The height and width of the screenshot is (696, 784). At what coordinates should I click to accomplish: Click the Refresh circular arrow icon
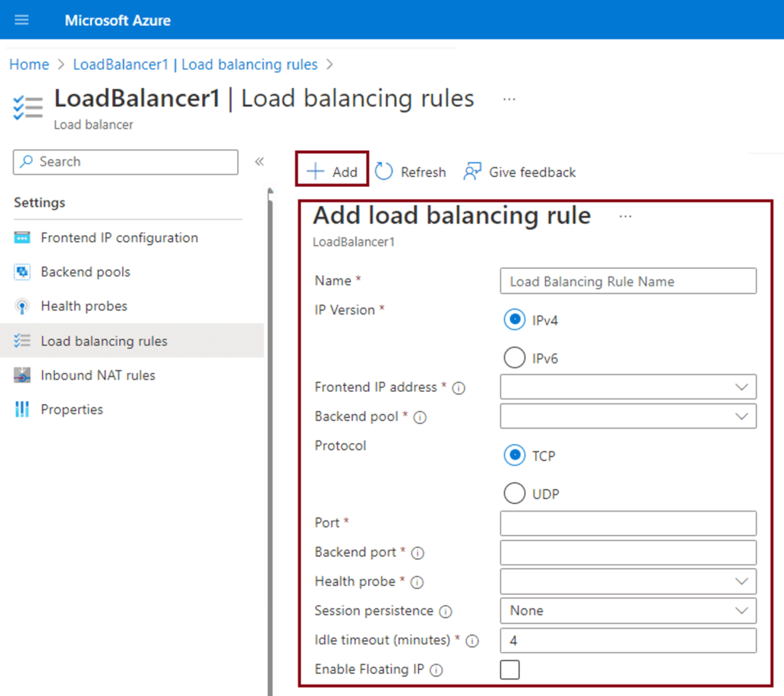point(384,172)
